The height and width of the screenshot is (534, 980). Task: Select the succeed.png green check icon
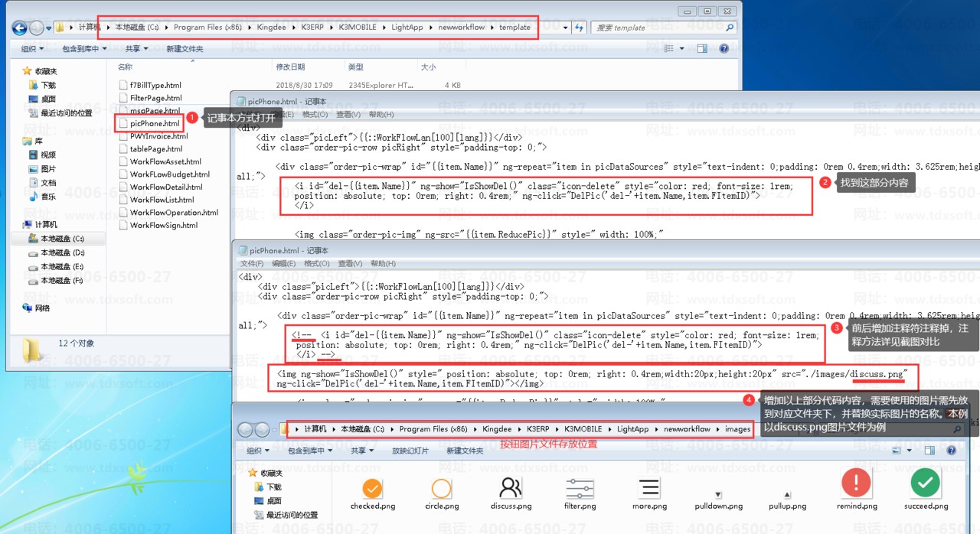[x=926, y=484]
